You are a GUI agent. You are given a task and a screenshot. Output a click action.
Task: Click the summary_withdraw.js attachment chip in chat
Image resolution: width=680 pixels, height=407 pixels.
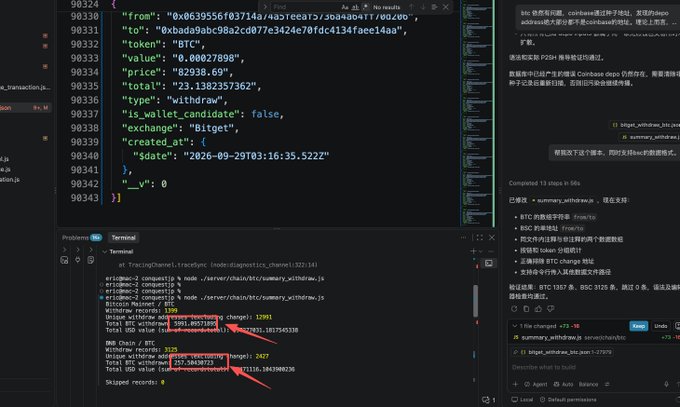(650, 137)
